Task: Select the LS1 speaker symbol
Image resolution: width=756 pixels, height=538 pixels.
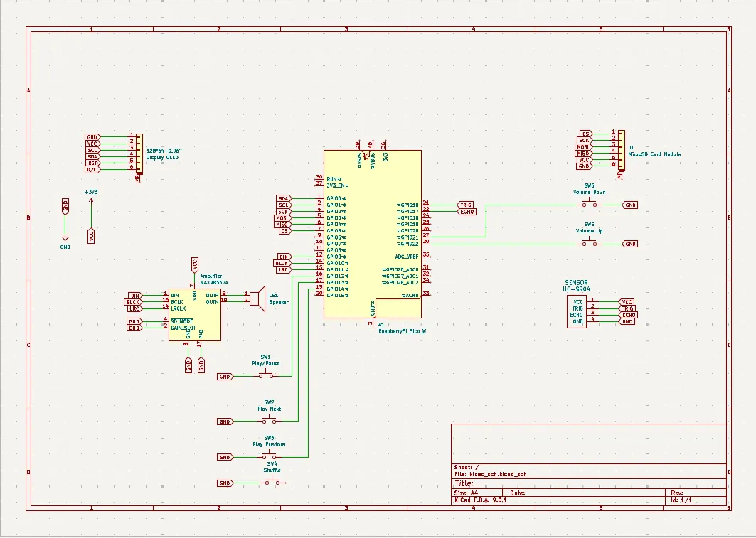Action: click(258, 298)
